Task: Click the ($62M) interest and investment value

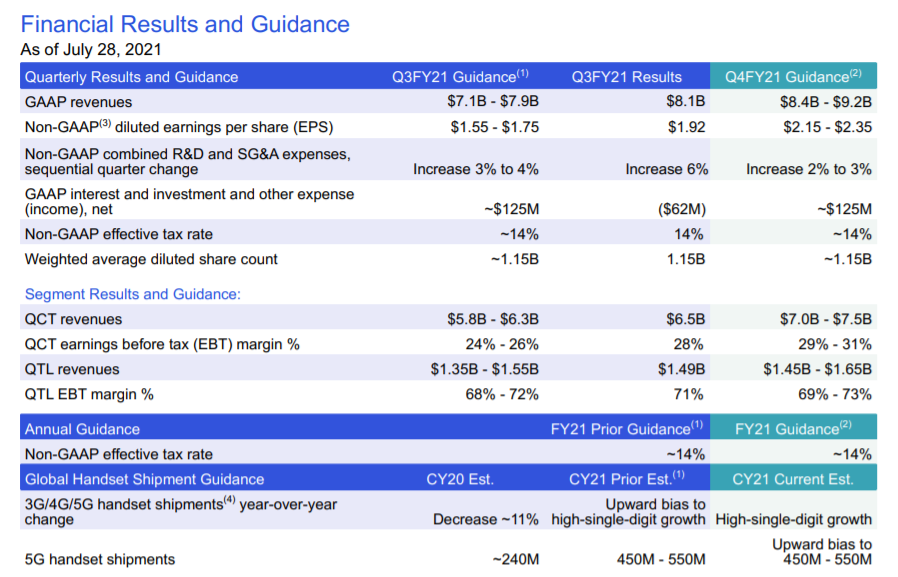Action: pos(681,209)
